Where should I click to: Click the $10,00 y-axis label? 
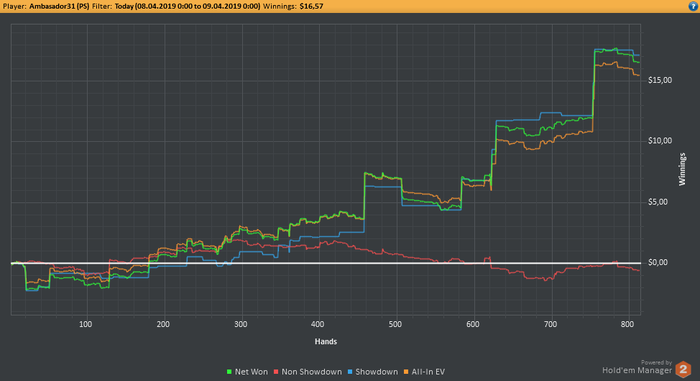660,141
